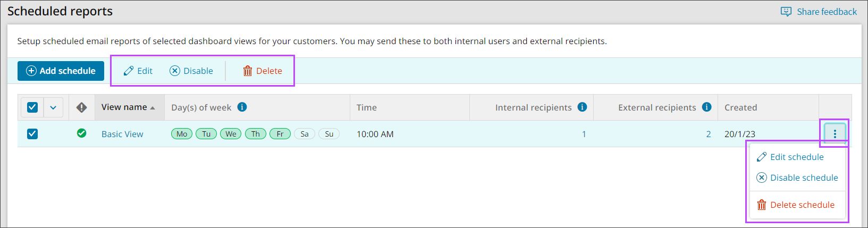Open the Basic View link
The image size is (868, 228).
pyautogui.click(x=122, y=134)
